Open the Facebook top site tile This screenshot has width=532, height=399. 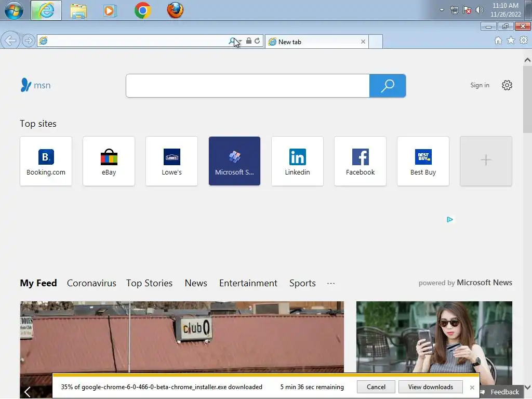click(x=360, y=161)
